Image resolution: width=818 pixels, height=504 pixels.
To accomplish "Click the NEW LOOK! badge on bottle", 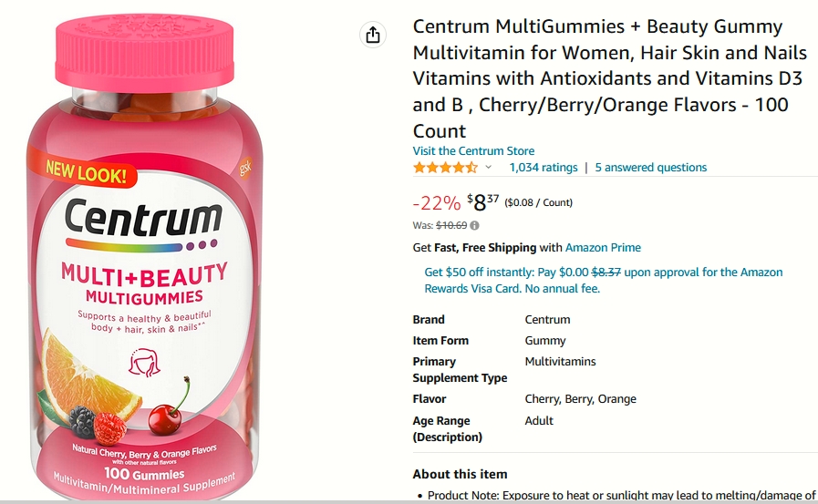I will pyautogui.click(x=86, y=172).
